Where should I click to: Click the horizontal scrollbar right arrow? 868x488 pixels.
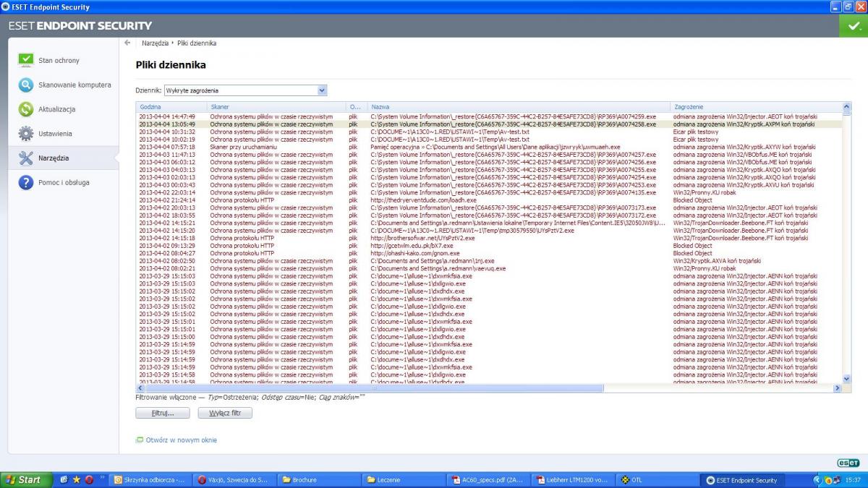838,388
